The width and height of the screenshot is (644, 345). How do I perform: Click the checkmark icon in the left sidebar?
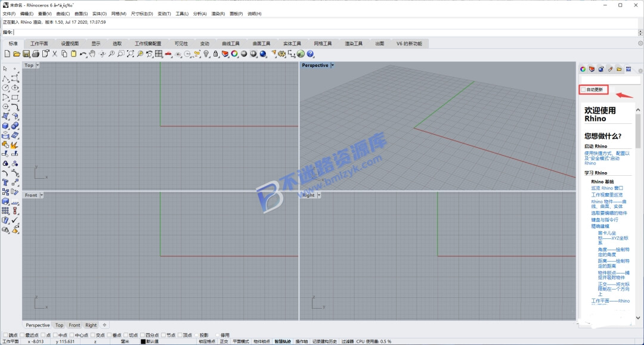[15, 220]
